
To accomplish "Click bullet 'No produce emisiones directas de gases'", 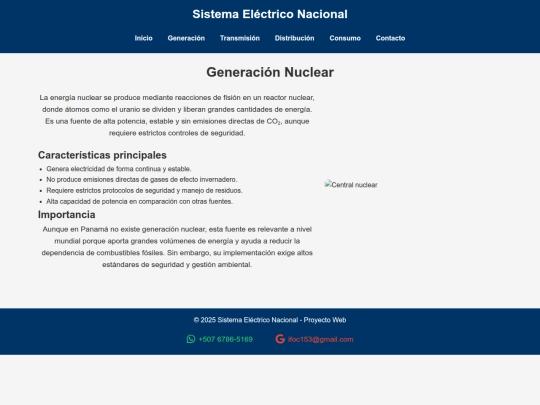I will pos(142,179).
